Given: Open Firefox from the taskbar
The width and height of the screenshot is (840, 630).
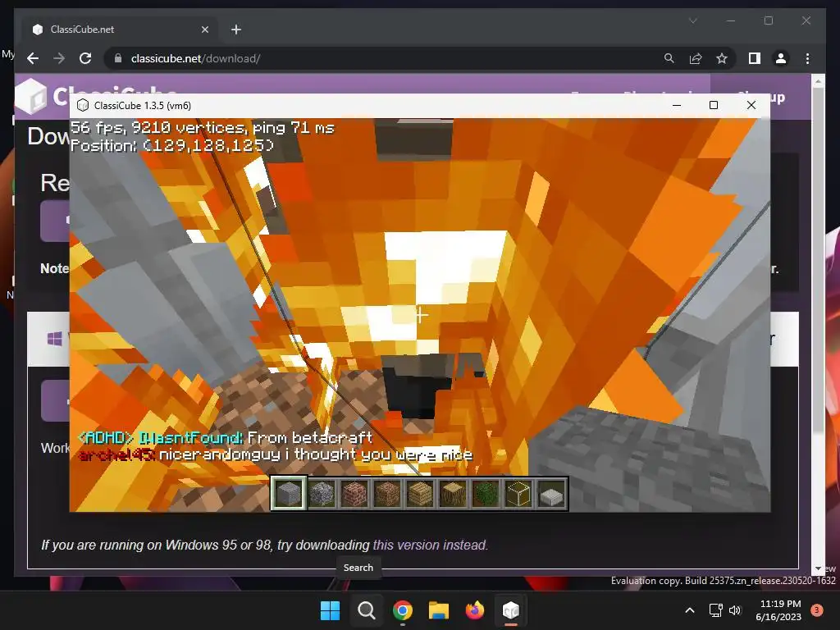Looking at the screenshot, I should 475,610.
